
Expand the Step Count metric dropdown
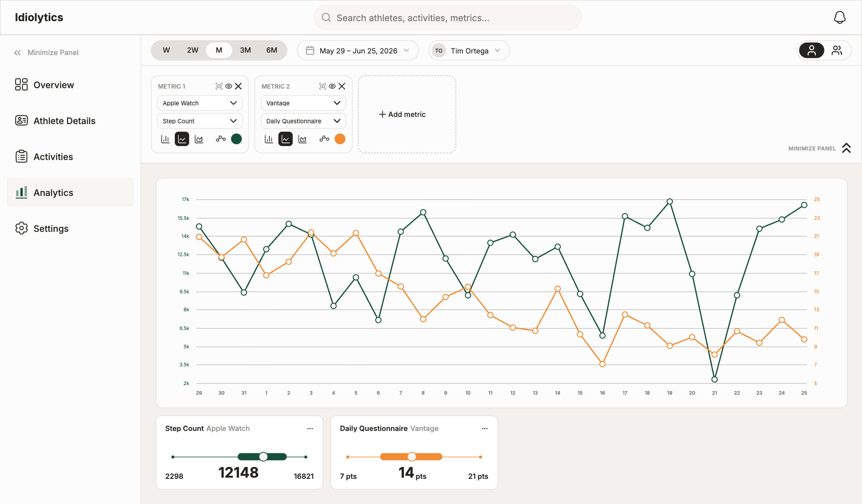coord(200,121)
